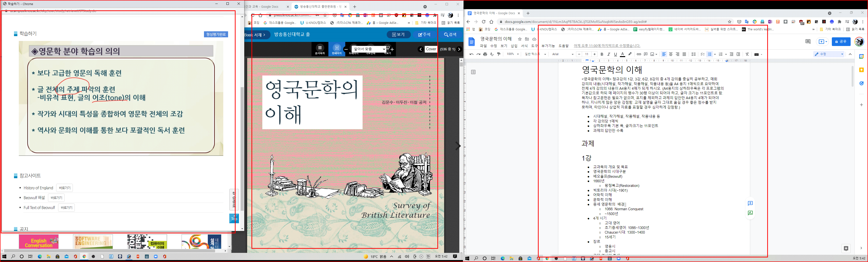Viewport: 868px width, 262px height.
Task: Toggle numbered list in Docs toolbar
Action: 721,54
